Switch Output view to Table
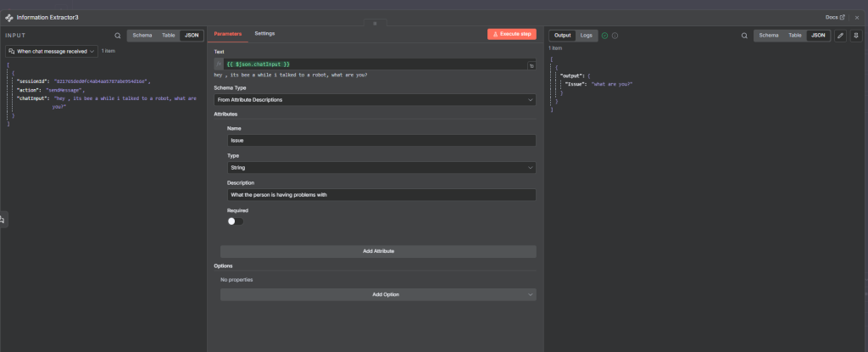Screen dimensions: 868x352 [794, 36]
